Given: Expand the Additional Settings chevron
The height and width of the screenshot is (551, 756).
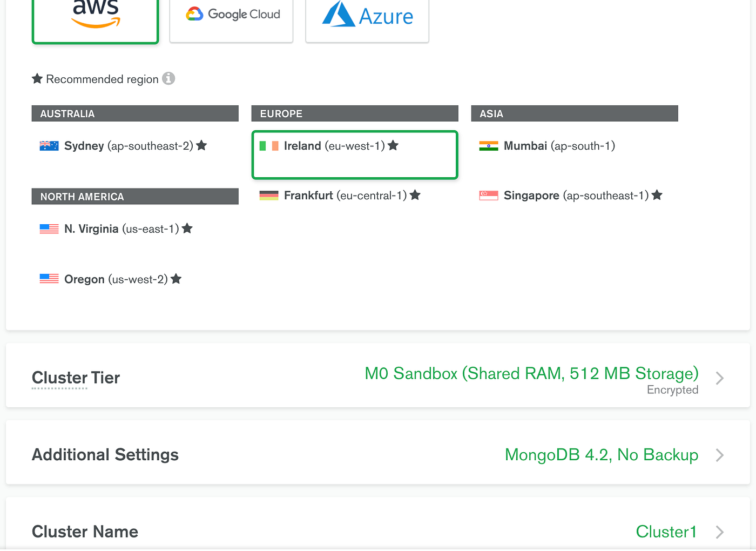Looking at the screenshot, I should (719, 455).
